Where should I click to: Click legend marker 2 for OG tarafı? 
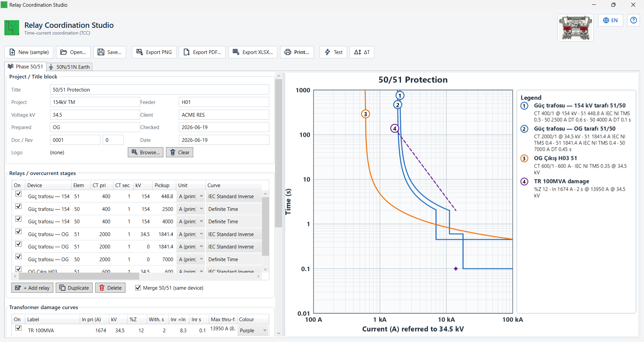[x=524, y=129]
